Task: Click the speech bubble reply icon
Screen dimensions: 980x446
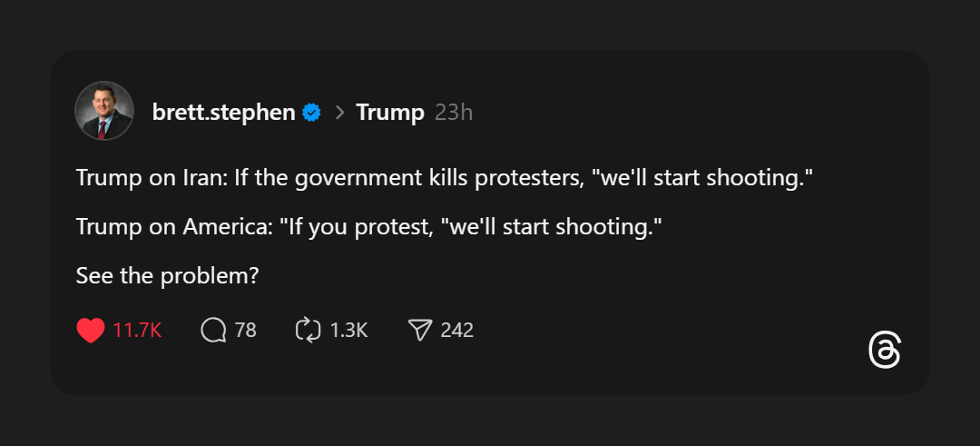Action: 213,331
